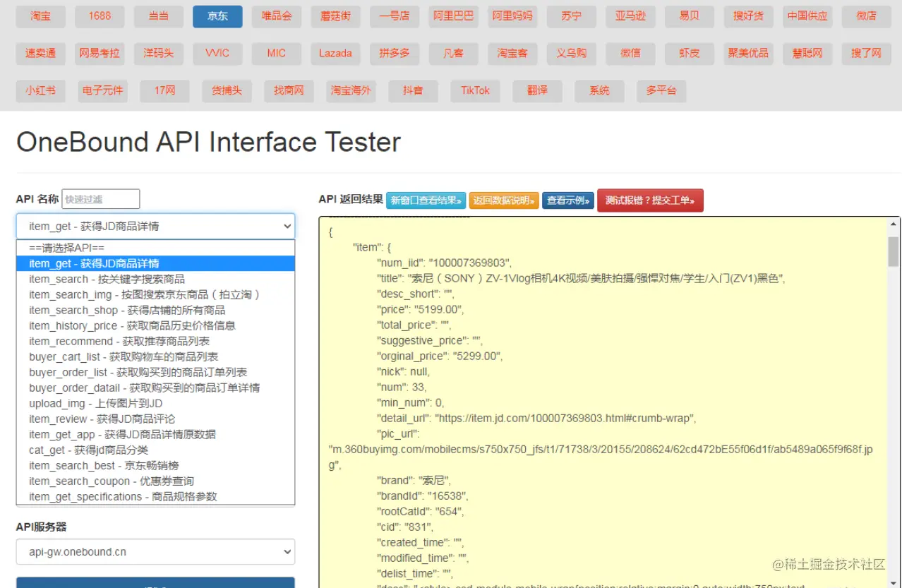Image resolution: width=902 pixels, height=588 pixels.
Task: Choose item_search_shop 获得店铺的所有商品 option
Action: click(155, 310)
